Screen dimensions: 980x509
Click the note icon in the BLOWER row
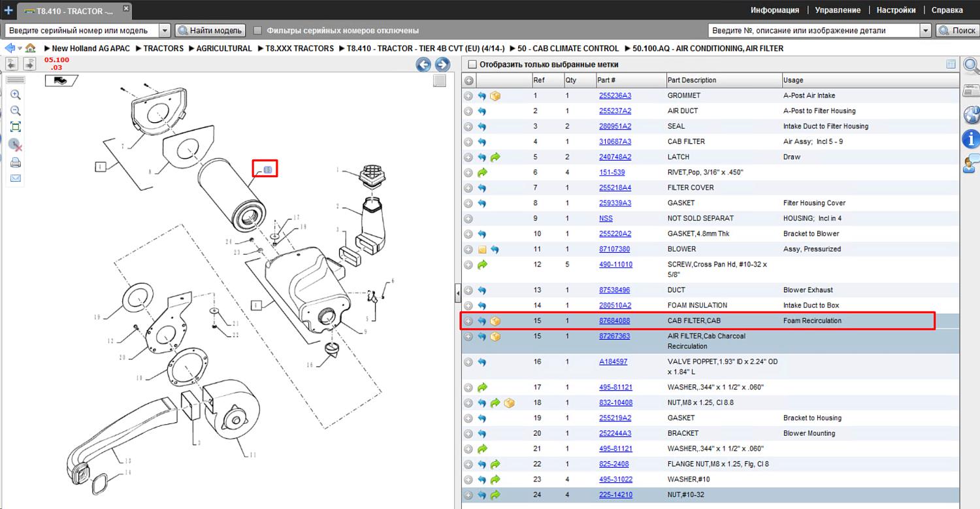click(x=482, y=250)
